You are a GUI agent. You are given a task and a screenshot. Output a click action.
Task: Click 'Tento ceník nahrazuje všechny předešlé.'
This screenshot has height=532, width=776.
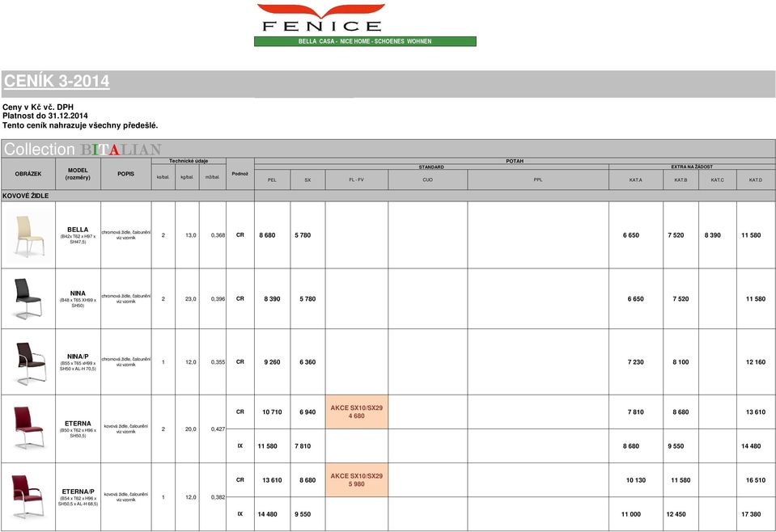pos(80,125)
